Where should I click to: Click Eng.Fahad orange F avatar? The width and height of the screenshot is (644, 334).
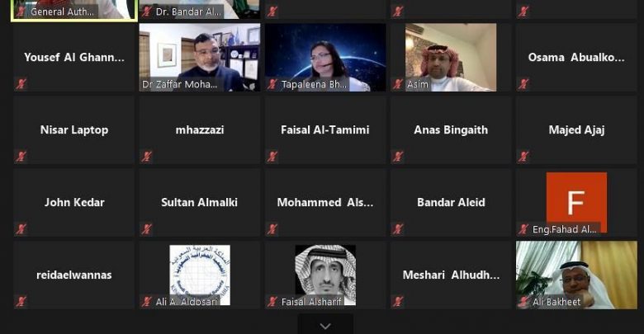pyautogui.click(x=576, y=203)
